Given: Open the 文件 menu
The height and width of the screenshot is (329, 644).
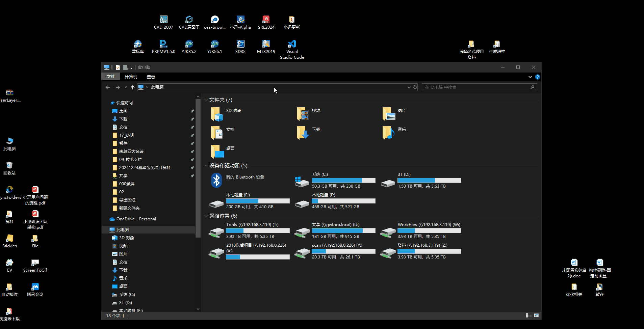Looking at the screenshot, I should coord(111,77).
